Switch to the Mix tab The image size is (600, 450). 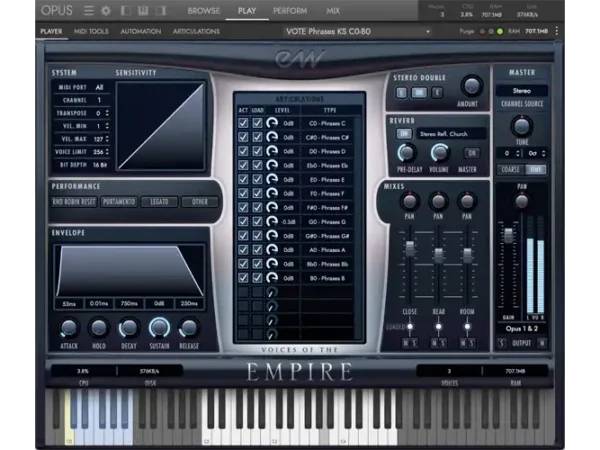point(333,11)
